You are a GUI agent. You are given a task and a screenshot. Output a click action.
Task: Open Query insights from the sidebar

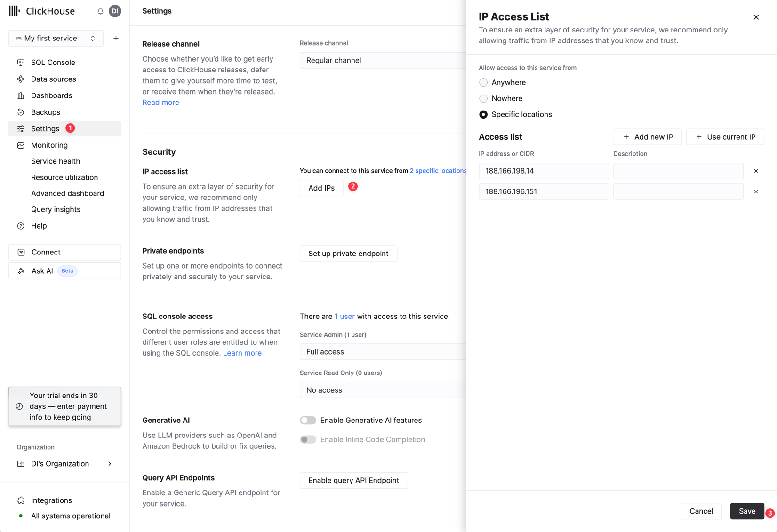click(x=56, y=209)
